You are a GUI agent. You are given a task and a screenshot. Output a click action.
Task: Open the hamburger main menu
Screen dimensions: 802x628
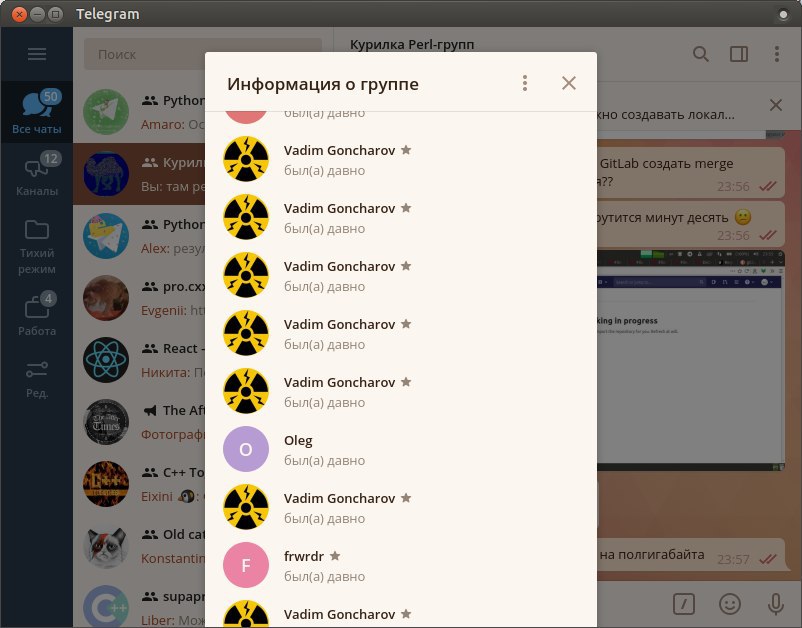(37, 54)
